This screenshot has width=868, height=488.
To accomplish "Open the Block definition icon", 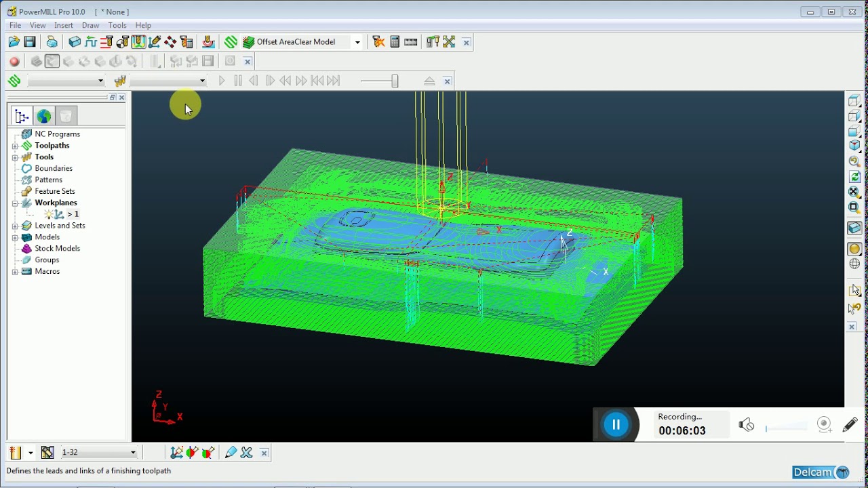I will pos(75,42).
